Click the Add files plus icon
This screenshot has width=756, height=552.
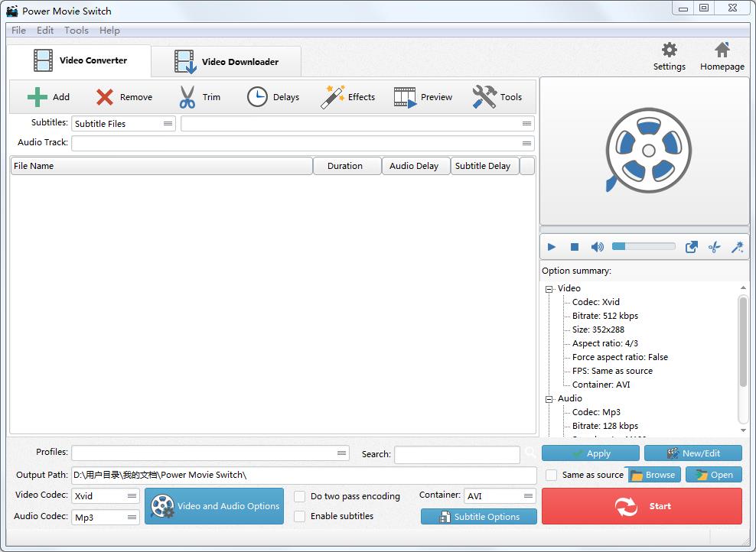37,97
